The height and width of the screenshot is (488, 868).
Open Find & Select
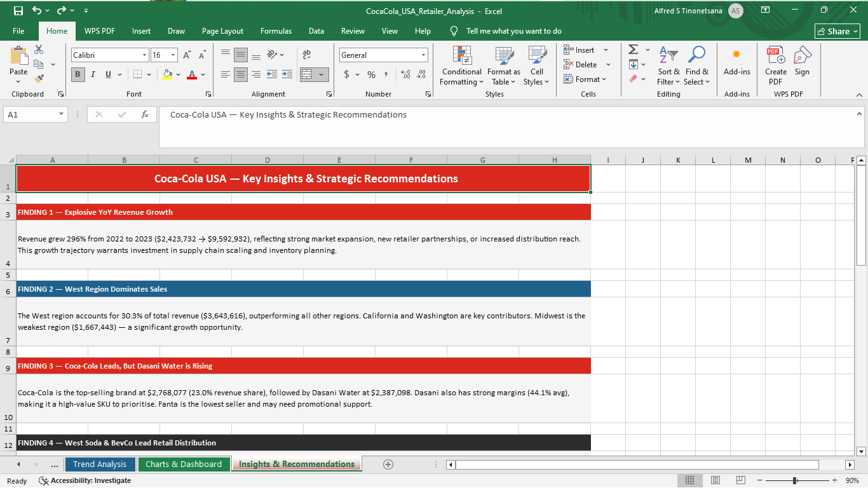(696, 65)
